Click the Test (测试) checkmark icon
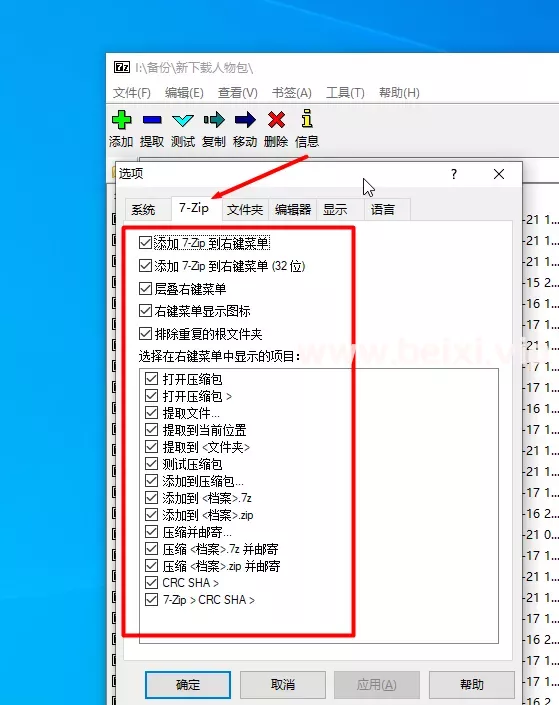 coord(183,120)
